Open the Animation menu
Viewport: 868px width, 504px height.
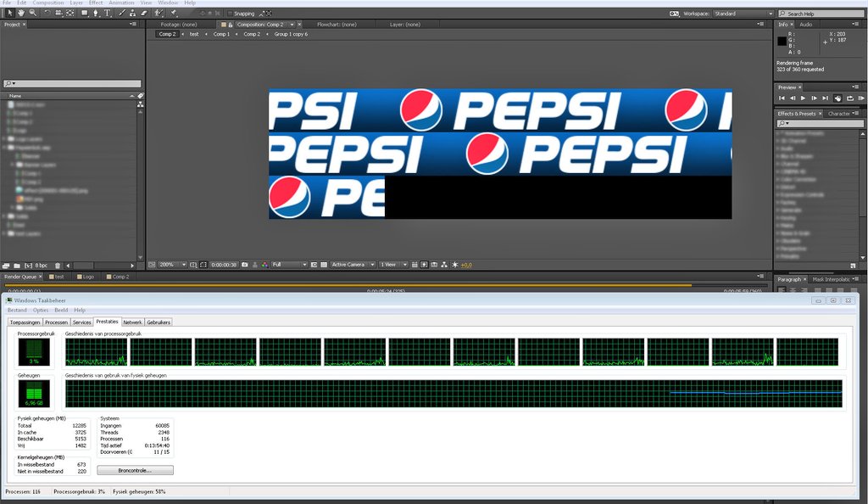click(121, 3)
